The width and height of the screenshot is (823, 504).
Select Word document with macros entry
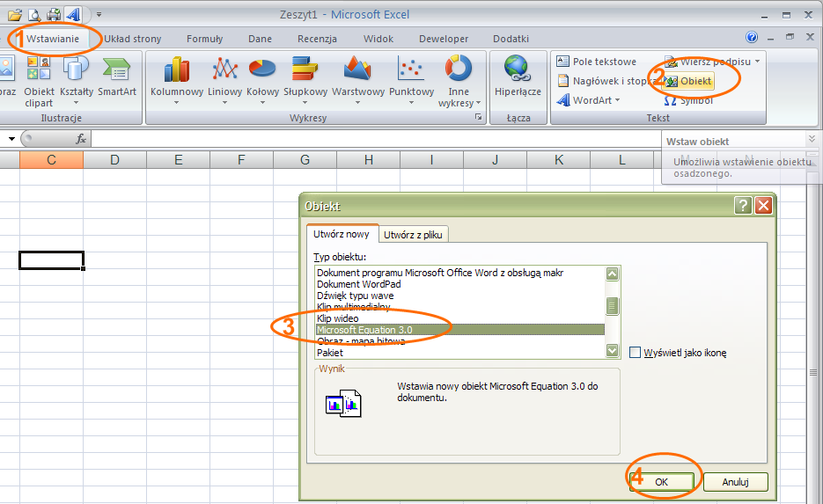pos(440,273)
